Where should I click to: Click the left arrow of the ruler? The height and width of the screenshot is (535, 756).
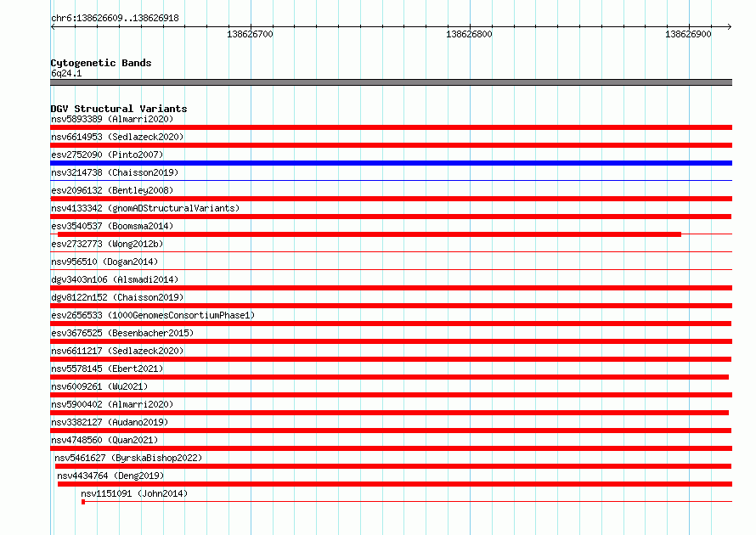[53, 26]
